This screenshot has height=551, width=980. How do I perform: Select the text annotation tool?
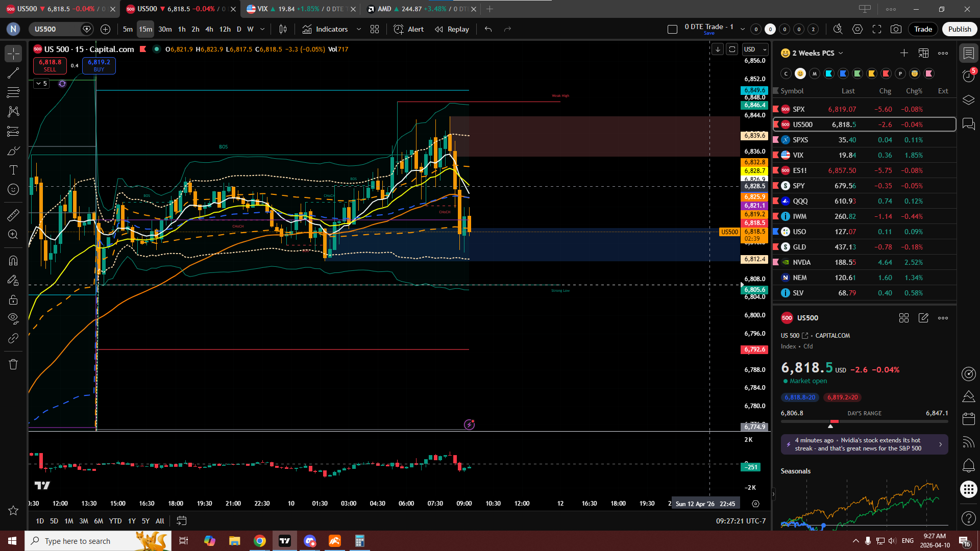(x=13, y=170)
